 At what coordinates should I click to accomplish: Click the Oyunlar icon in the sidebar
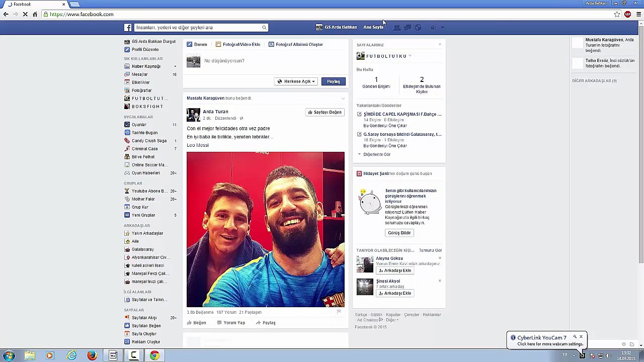tap(127, 125)
